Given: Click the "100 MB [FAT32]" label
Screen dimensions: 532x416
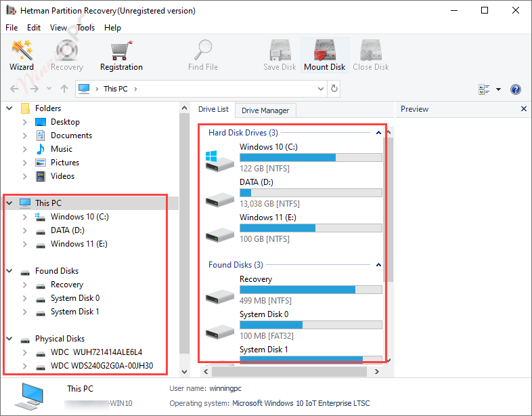Looking at the screenshot, I should click(x=267, y=336).
